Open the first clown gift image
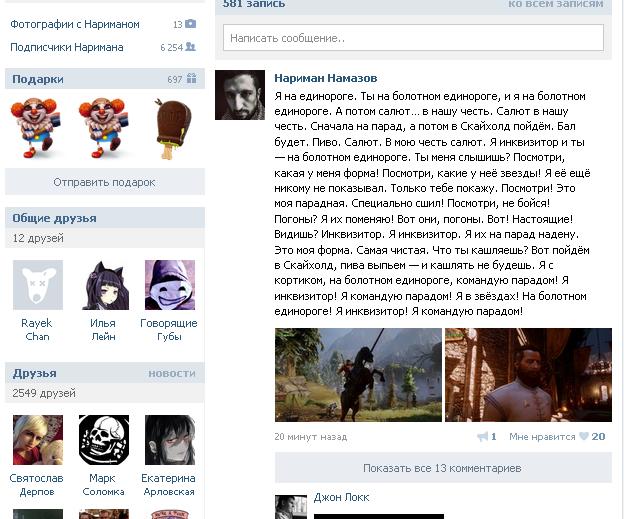Image resolution: width=631 pixels, height=519 pixels. pyautogui.click(x=35, y=127)
